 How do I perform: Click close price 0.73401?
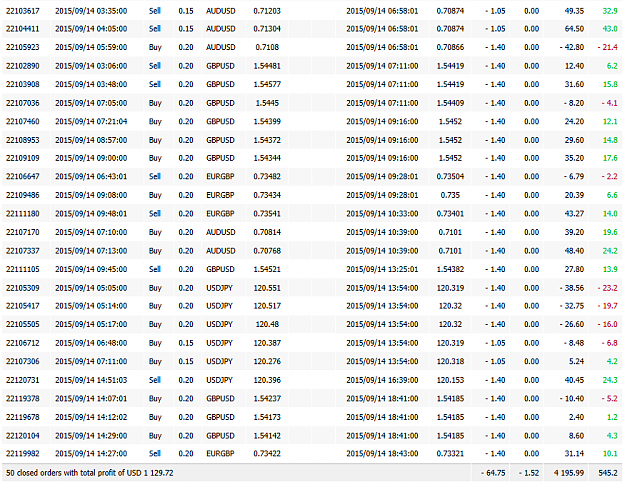pos(450,214)
